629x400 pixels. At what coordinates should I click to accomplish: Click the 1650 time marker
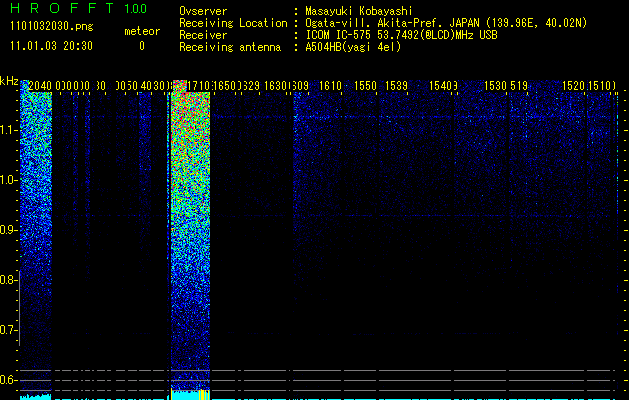tap(226, 86)
